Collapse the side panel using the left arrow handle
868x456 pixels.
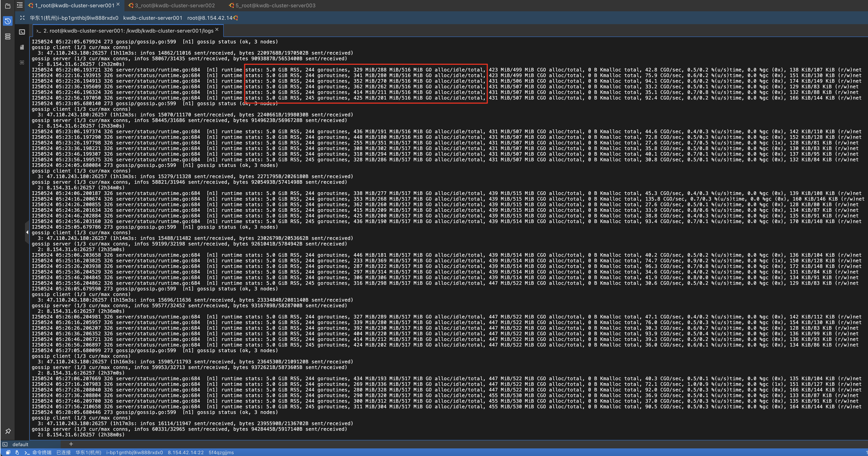coord(27,232)
